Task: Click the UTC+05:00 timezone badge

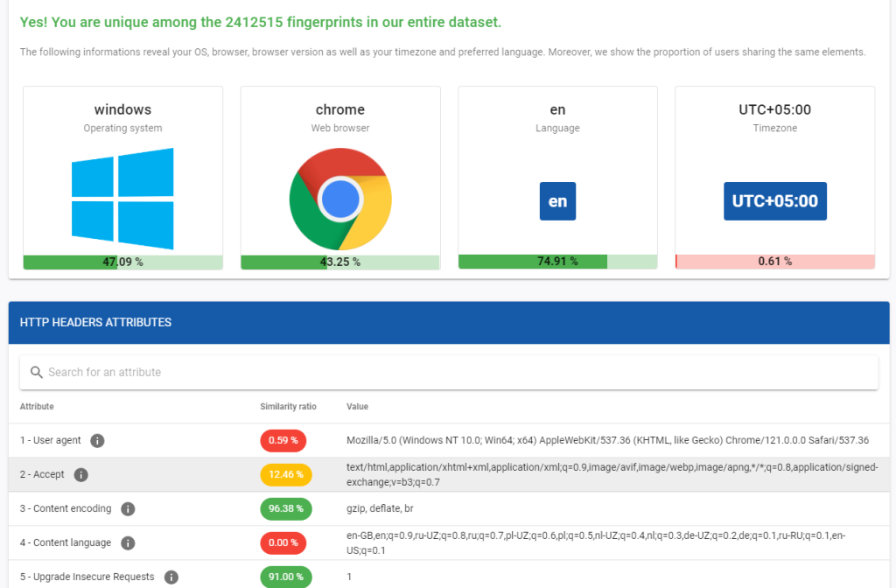Action: pyautogui.click(x=774, y=200)
